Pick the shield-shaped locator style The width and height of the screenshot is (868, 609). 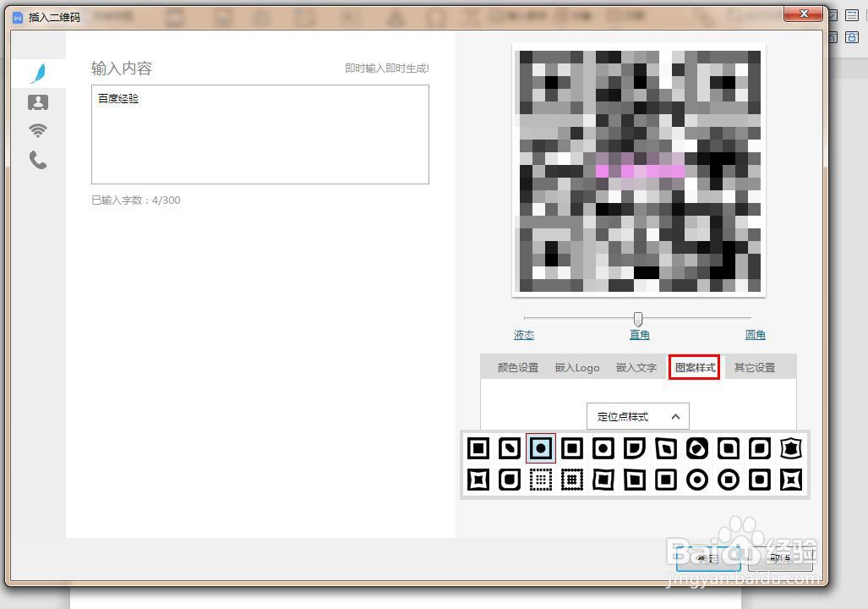coord(791,448)
